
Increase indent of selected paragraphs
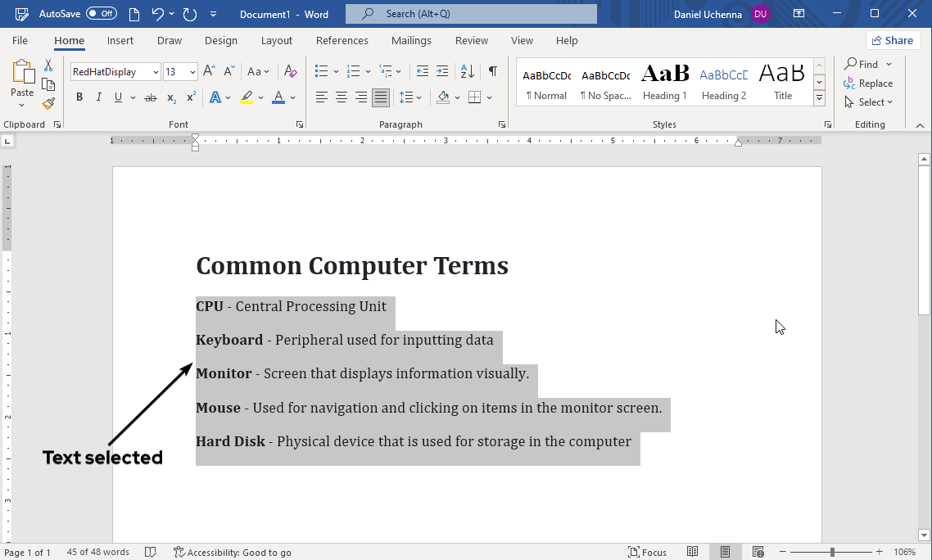pyautogui.click(x=442, y=71)
